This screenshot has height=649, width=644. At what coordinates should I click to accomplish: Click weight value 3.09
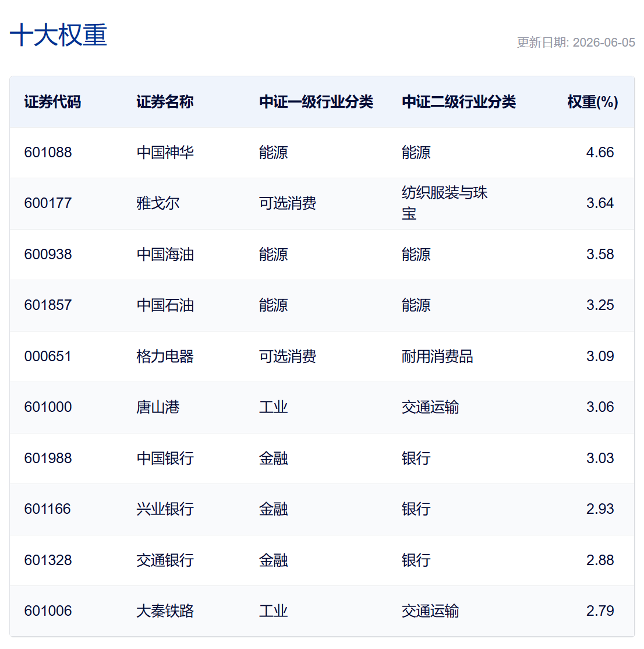pos(600,357)
